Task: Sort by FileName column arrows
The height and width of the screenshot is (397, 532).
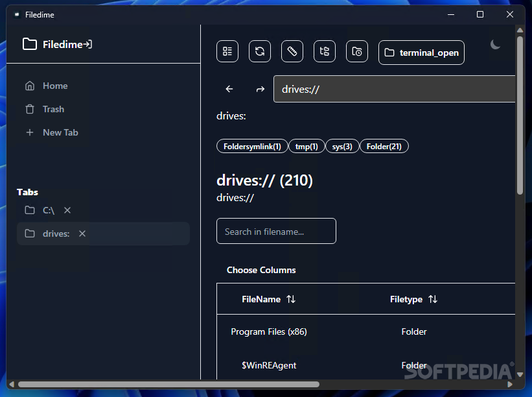Action: point(291,299)
